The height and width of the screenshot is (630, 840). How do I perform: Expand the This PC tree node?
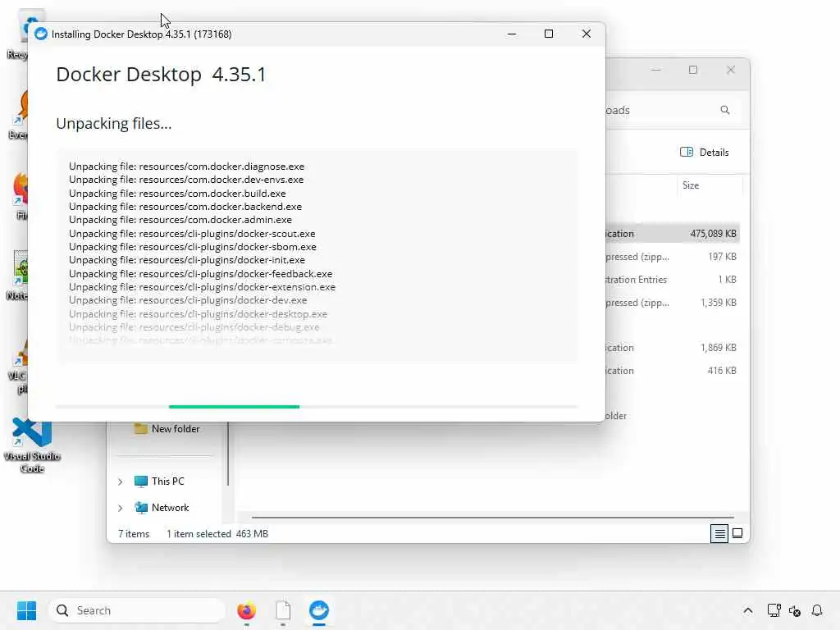[x=121, y=482]
